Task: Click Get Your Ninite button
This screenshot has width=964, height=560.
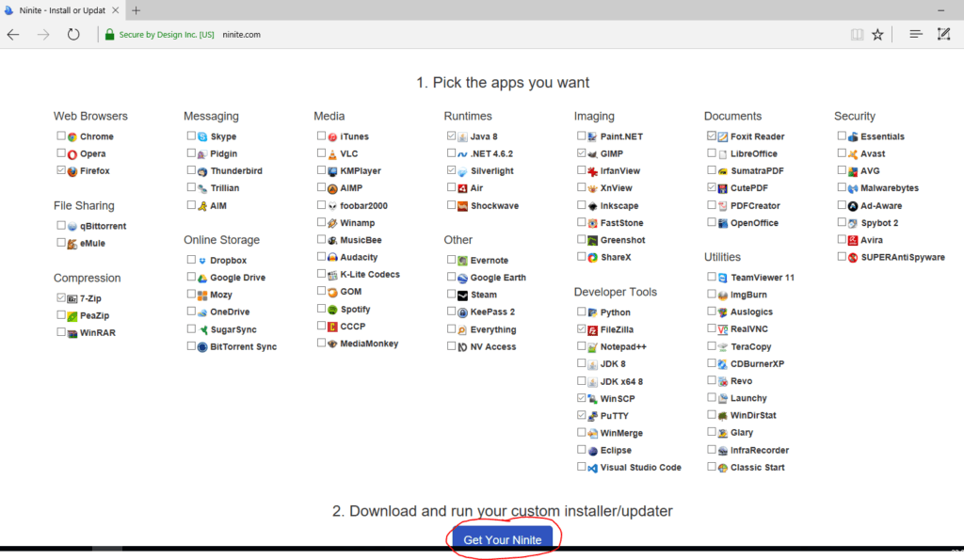Action: point(503,538)
